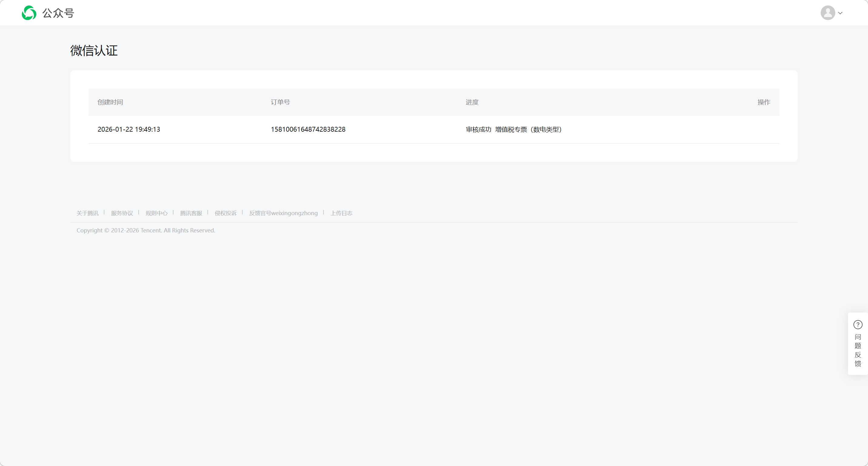Select order number 15810061648742838228
Screen dimensions: 868x466
click(x=308, y=130)
